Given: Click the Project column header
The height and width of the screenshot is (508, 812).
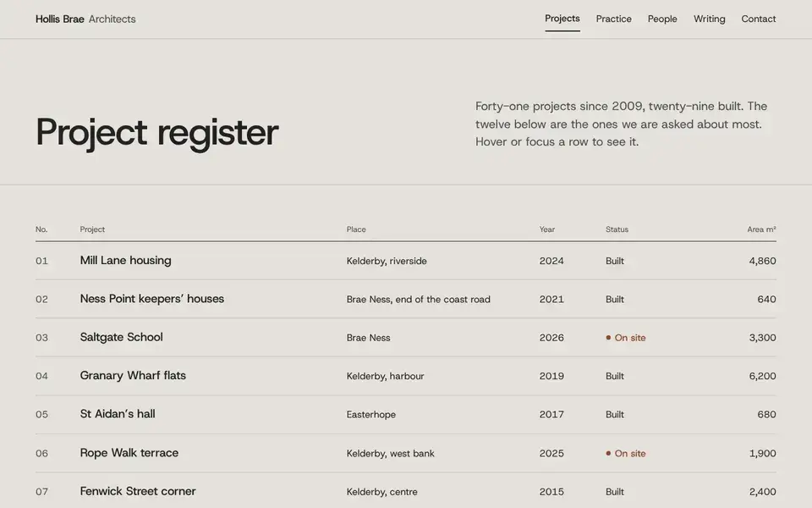Looking at the screenshot, I should 92,229.
